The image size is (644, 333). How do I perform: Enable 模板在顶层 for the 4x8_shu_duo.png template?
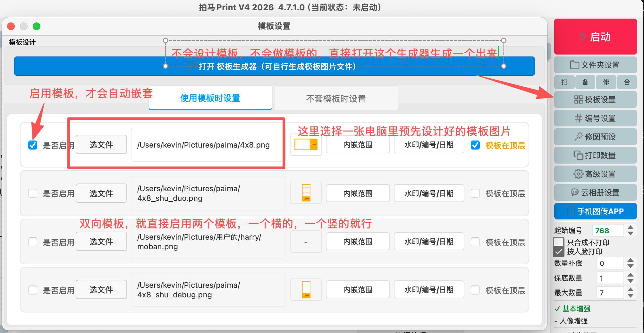coord(475,193)
